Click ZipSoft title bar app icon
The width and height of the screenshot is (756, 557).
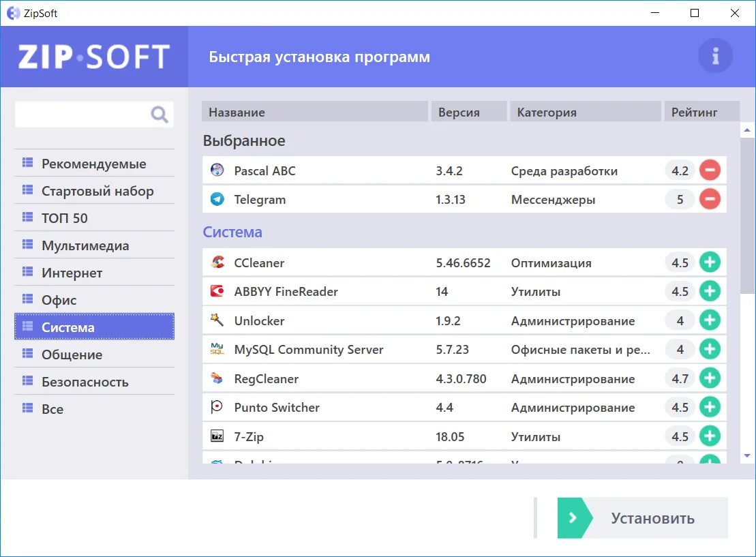click(14, 13)
